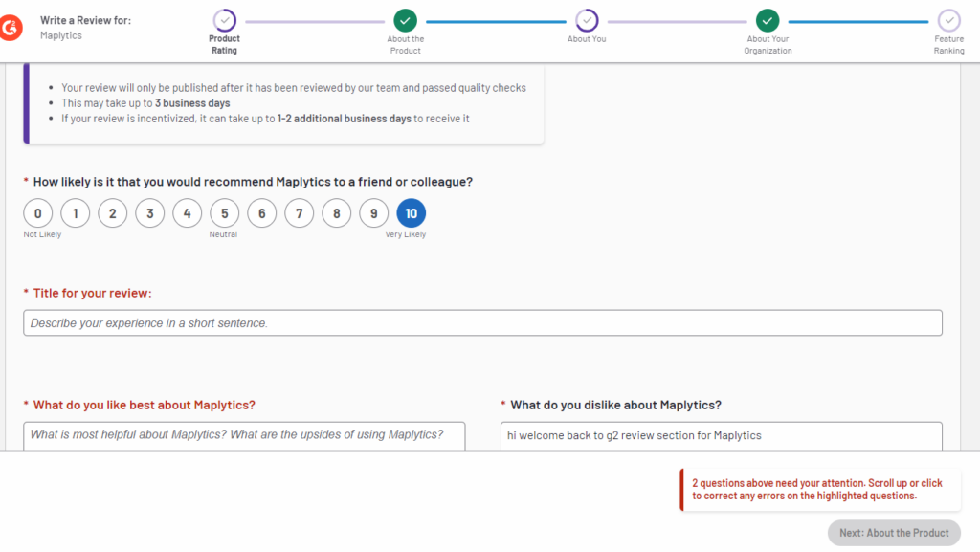Screen dimensions: 980x552
Task: Click the G2 logo icon
Action: tap(11, 28)
